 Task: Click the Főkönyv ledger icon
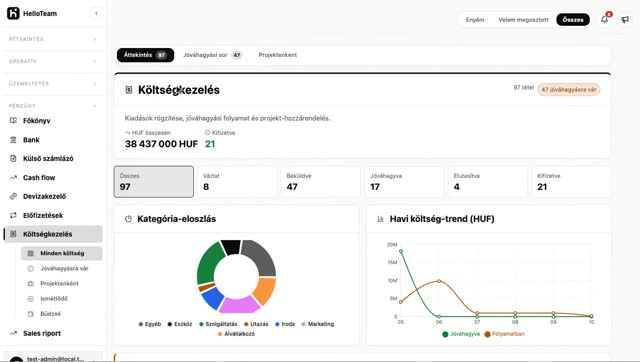[x=13, y=120]
